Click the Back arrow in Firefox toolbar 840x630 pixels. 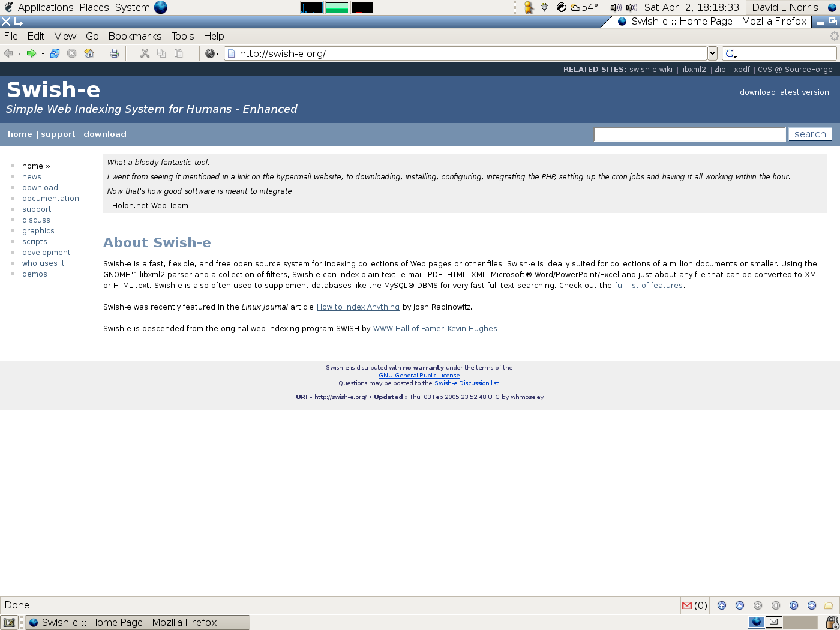point(8,53)
